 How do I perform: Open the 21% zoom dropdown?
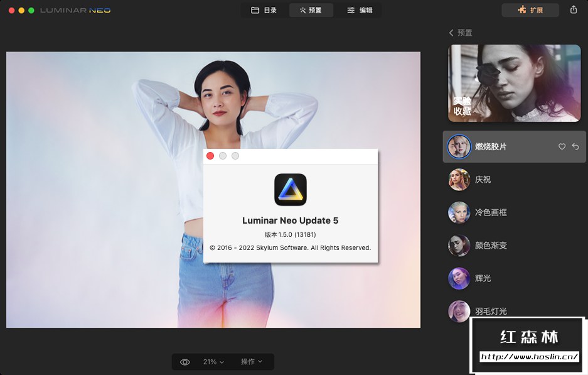pyautogui.click(x=213, y=362)
